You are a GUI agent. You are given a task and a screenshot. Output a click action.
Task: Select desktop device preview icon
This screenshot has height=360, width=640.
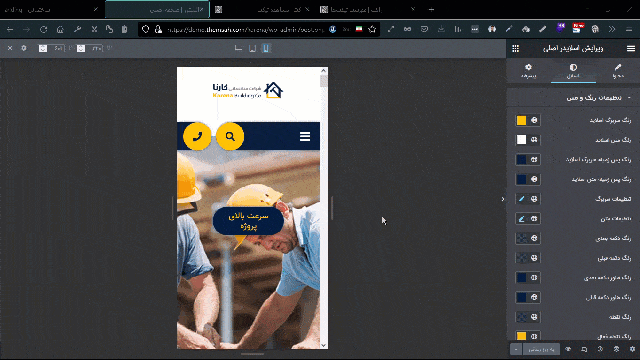[238, 49]
